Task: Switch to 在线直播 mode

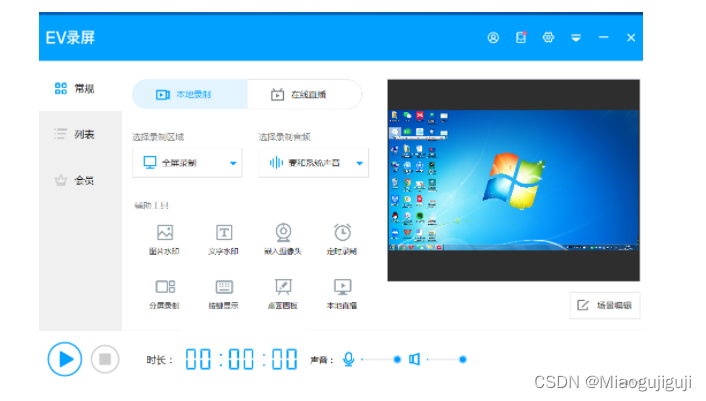Action: tap(304, 95)
